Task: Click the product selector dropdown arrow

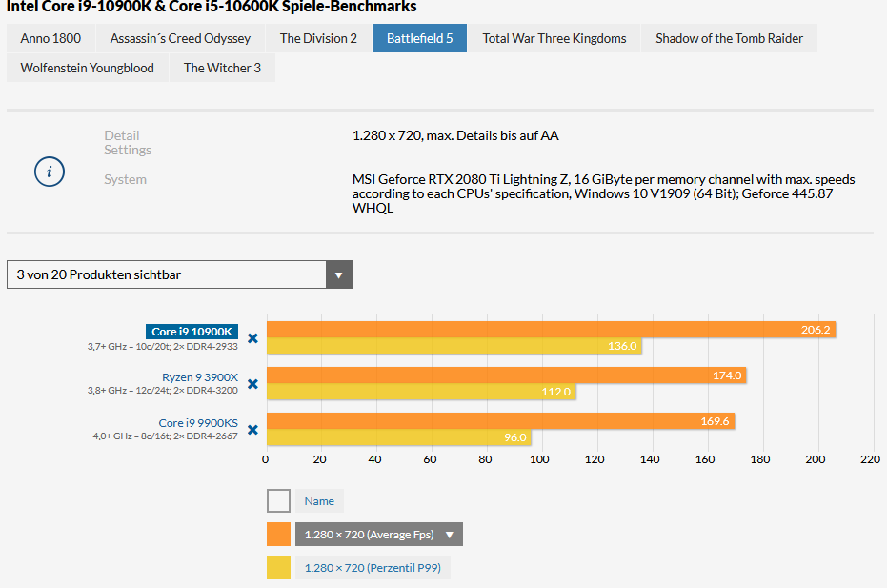Action: coord(339,274)
